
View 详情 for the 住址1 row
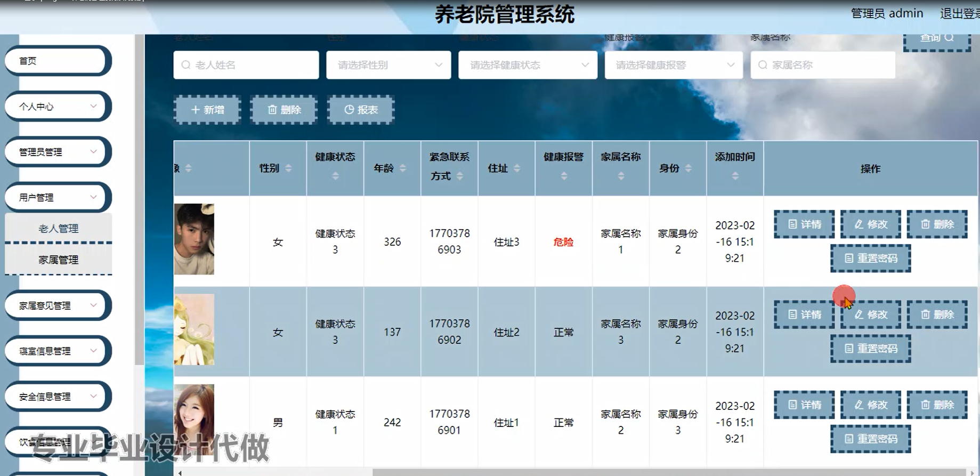[x=804, y=405]
